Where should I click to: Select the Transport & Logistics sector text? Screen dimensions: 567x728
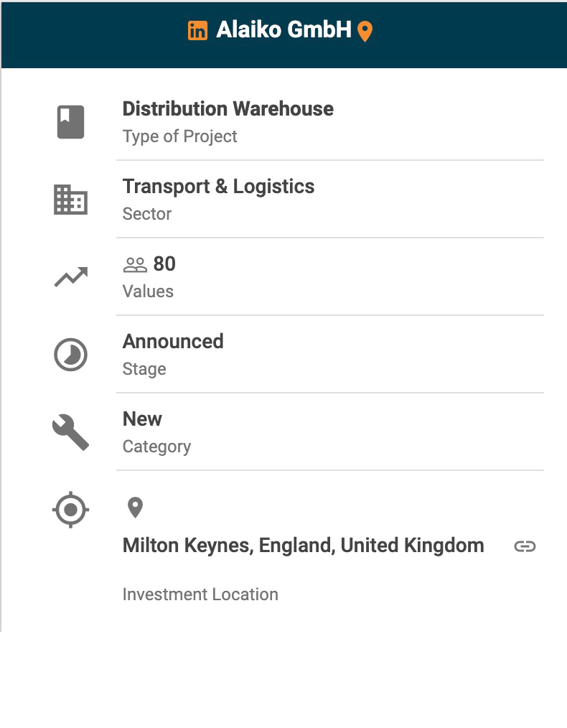tap(218, 187)
